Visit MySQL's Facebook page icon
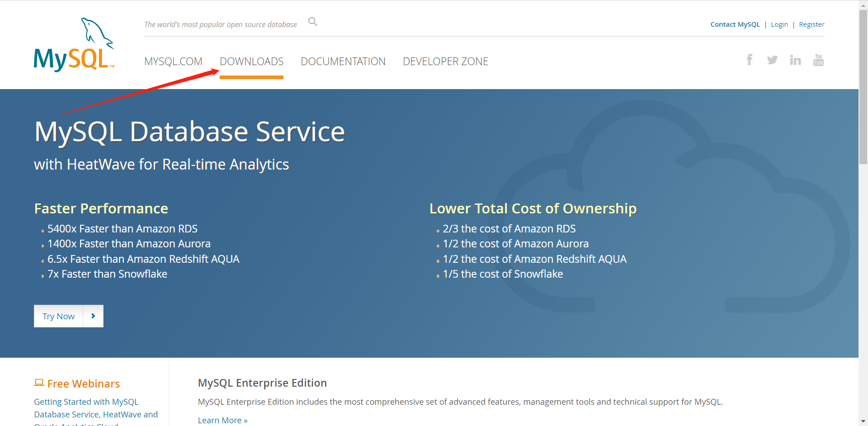The height and width of the screenshot is (426, 868). click(x=750, y=60)
